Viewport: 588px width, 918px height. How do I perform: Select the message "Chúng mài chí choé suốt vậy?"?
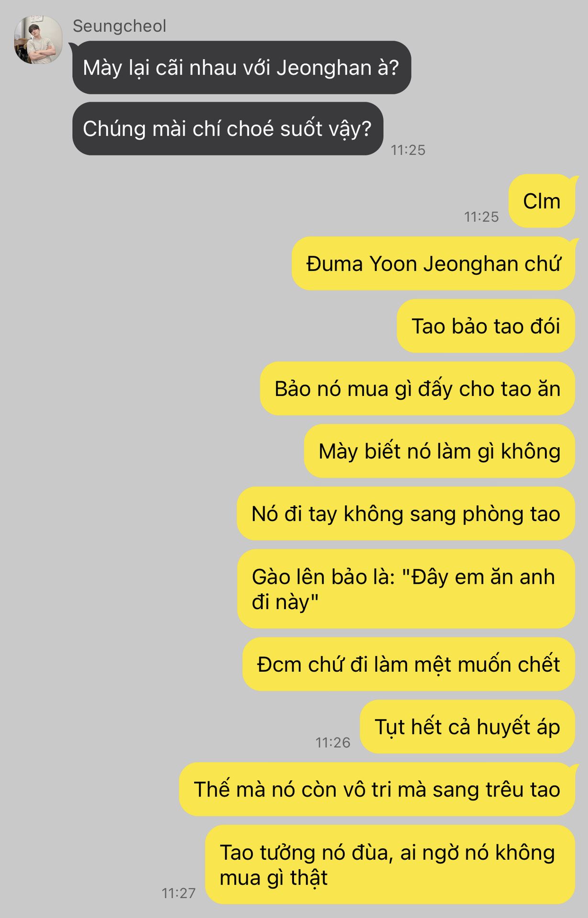[x=228, y=129]
